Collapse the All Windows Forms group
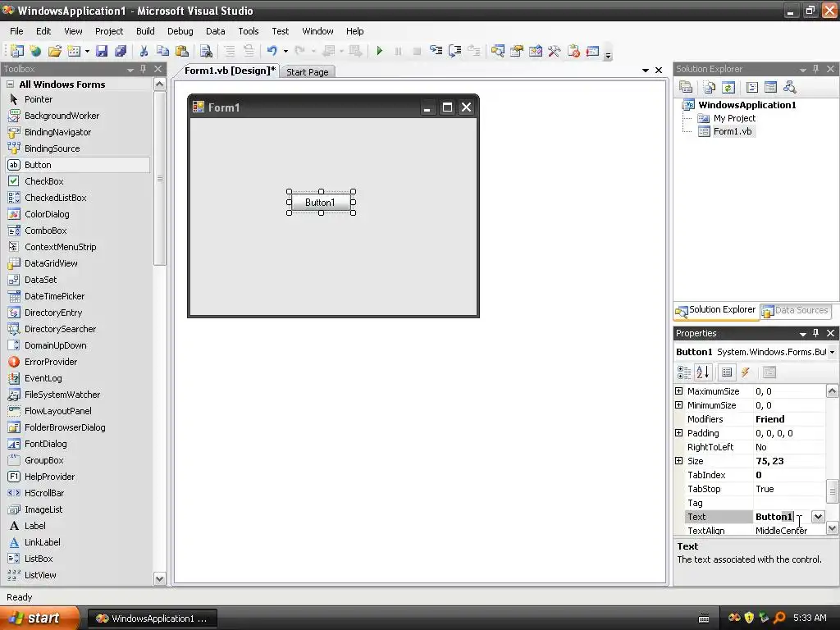This screenshot has width=840, height=630. tap(10, 84)
